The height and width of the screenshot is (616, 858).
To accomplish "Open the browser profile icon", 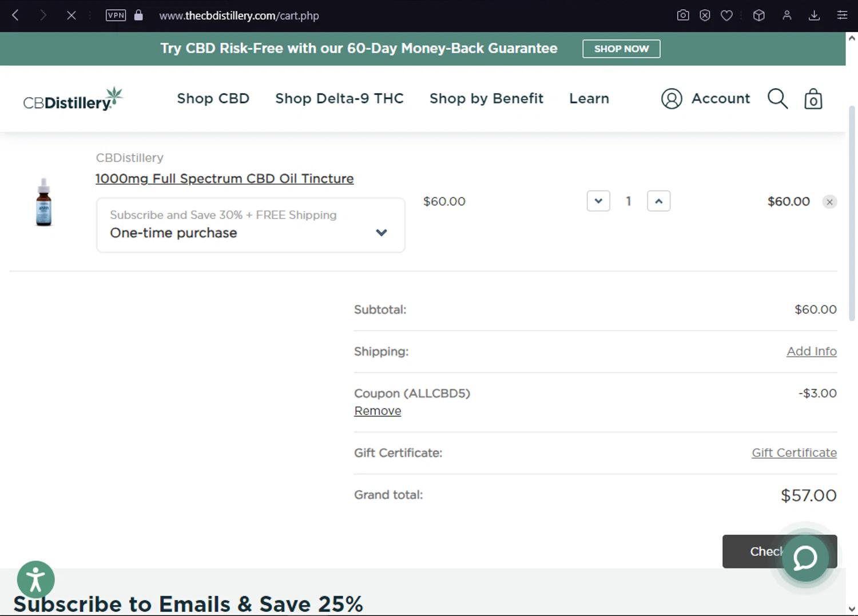I will tap(787, 15).
